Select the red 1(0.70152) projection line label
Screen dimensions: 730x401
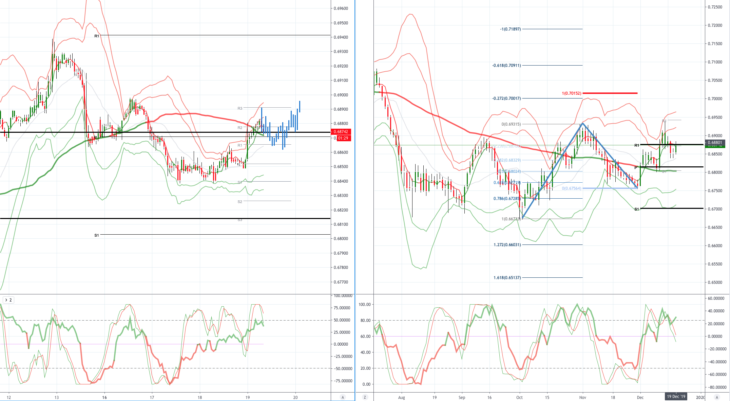[x=572, y=93]
